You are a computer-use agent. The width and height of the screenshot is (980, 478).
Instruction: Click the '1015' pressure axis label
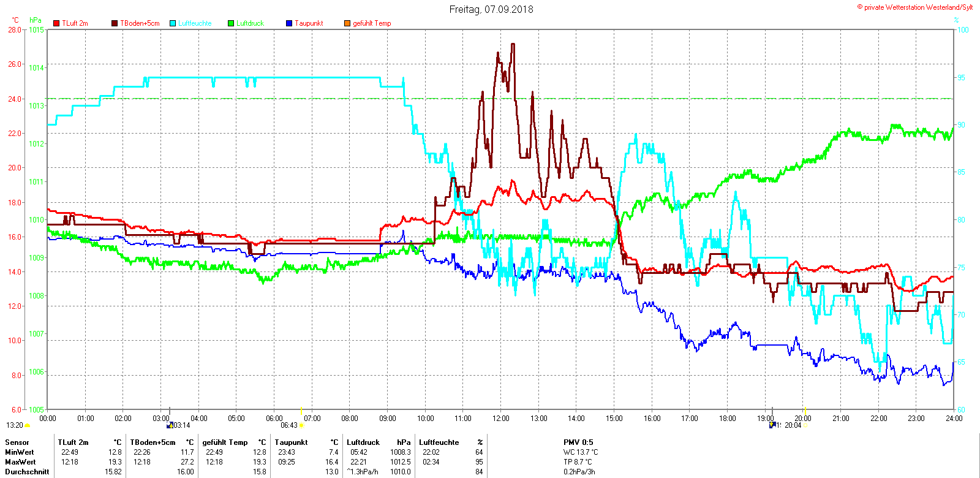click(37, 29)
